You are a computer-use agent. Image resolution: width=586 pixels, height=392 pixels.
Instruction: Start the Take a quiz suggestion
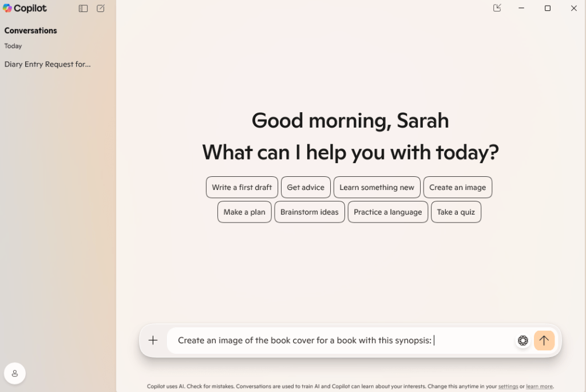point(456,212)
